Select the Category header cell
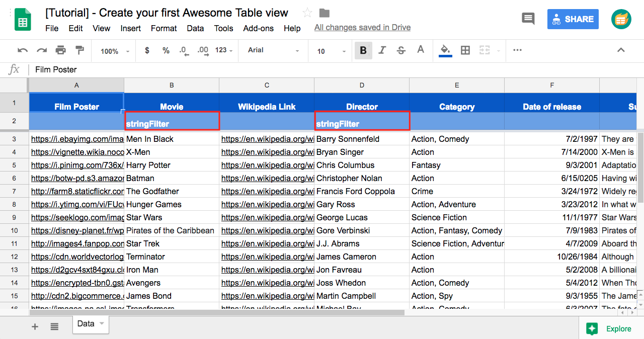644x339 pixels. (457, 103)
